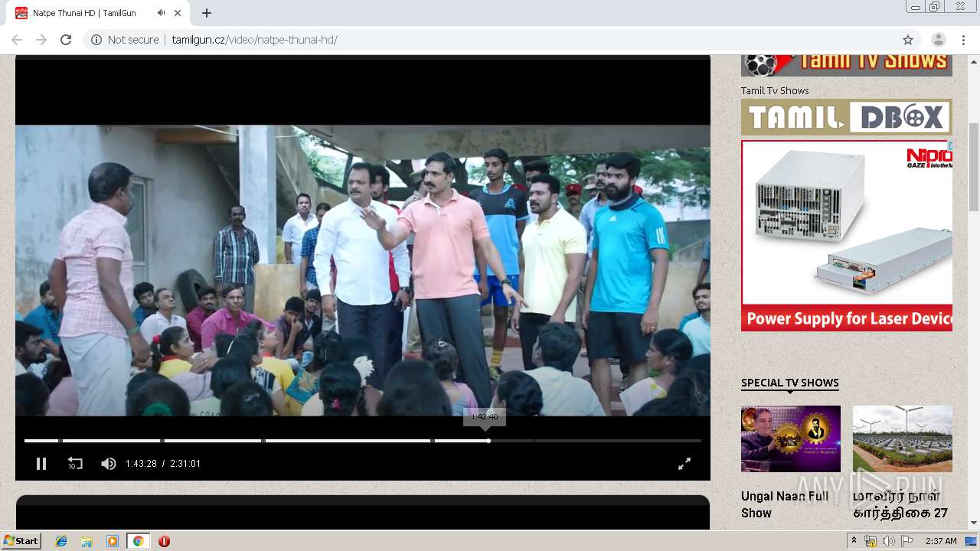Open Chrome profile avatar

click(938, 40)
